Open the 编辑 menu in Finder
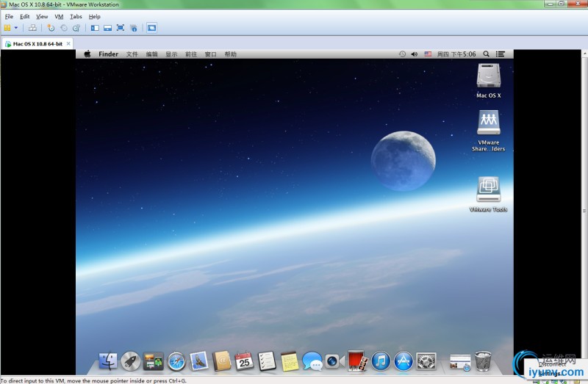Viewport: 588px width, 384px height. 152,54
